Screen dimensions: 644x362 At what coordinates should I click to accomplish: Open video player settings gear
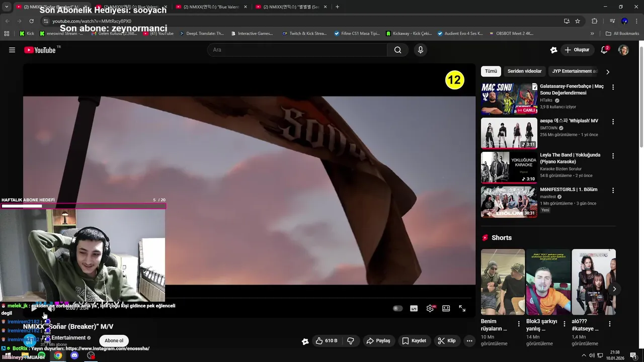click(x=430, y=308)
